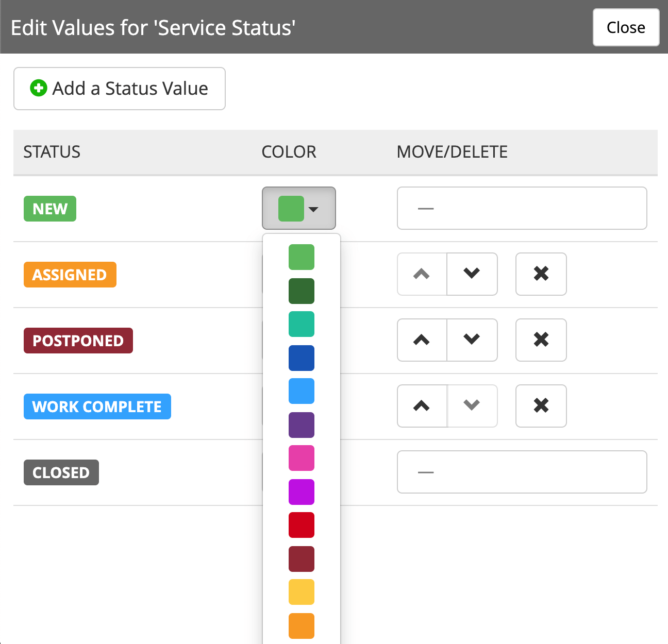668x644 pixels.
Task: Move the WORK COMPLETE status up
Action: [421, 406]
